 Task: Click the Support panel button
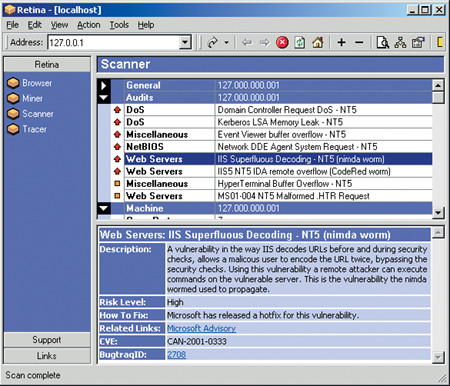[47, 340]
